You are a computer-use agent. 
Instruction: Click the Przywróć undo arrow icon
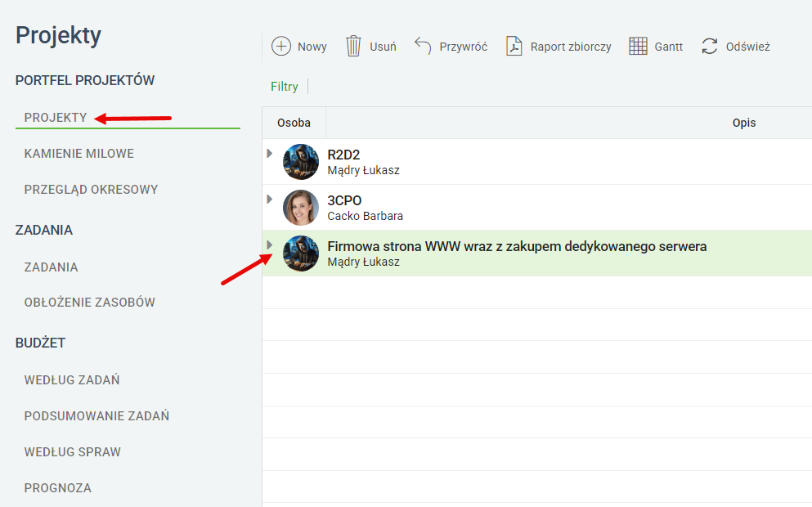click(423, 46)
